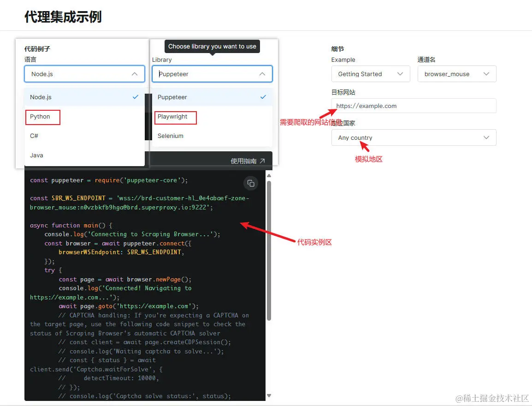Click the scrollbar up arrow in code panel
The height and width of the screenshot is (406, 532).
[x=269, y=175]
